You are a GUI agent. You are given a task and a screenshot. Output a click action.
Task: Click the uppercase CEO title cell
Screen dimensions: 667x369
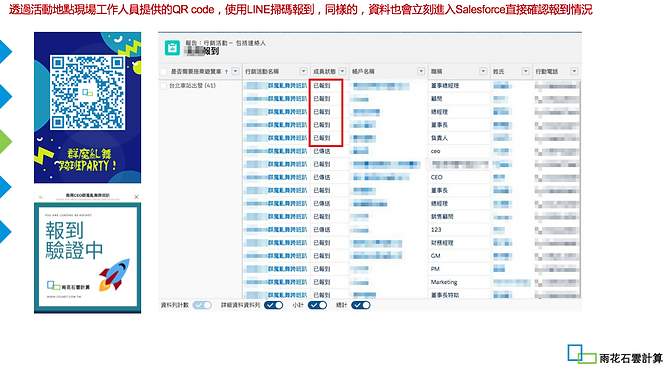[436, 177]
